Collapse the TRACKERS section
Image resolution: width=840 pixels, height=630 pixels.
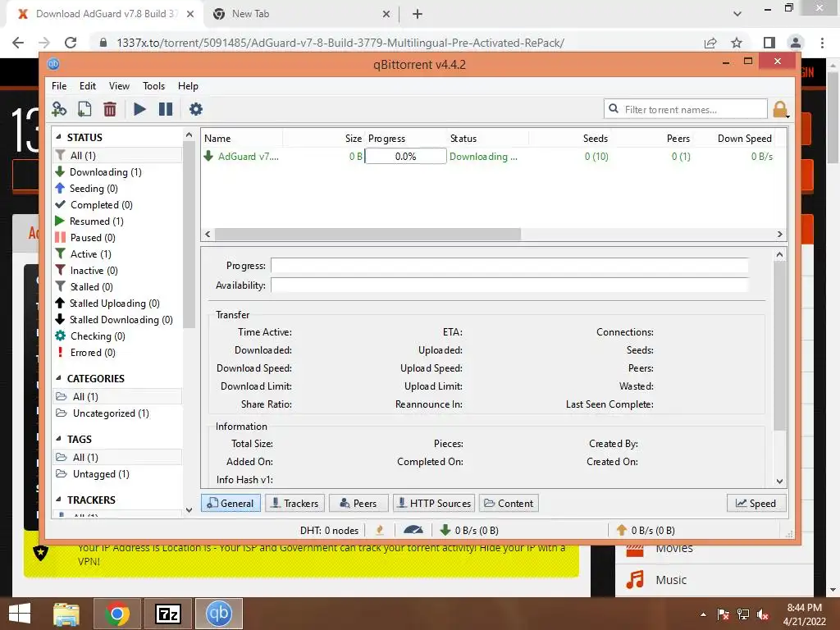pyautogui.click(x=58, y=500)
